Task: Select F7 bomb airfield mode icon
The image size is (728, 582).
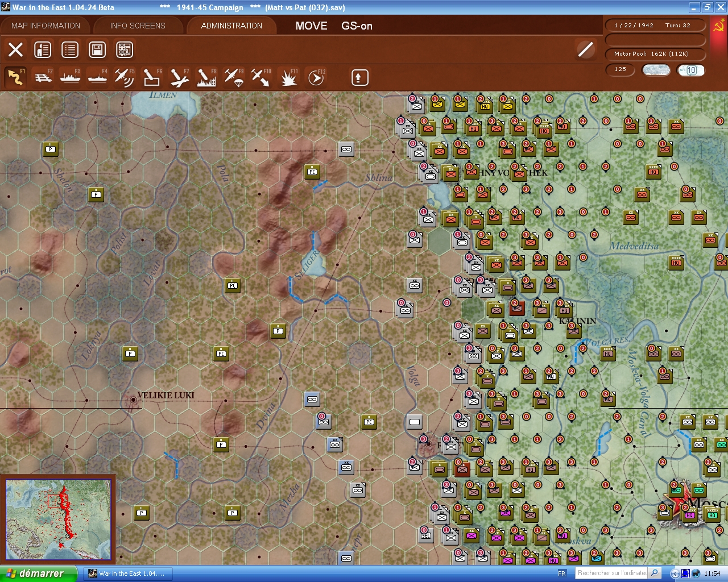Action: click(179, 77)
